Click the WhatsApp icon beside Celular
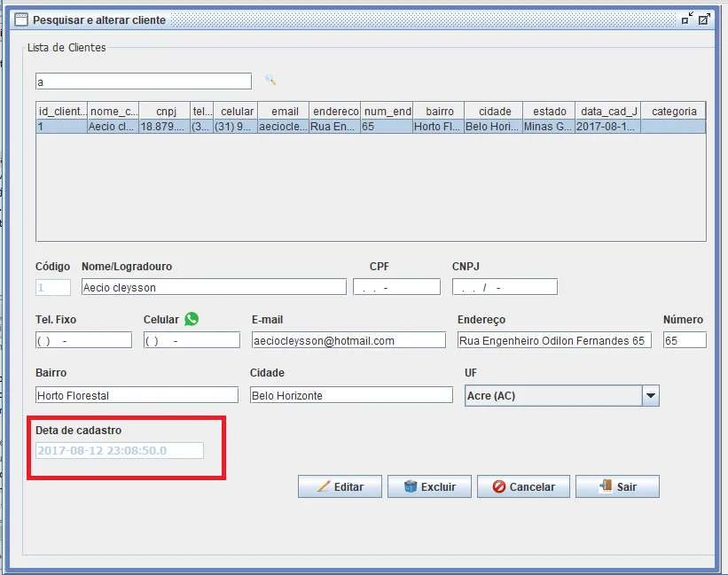The height and width of the screenshot is (575, 728). (192, 319)
